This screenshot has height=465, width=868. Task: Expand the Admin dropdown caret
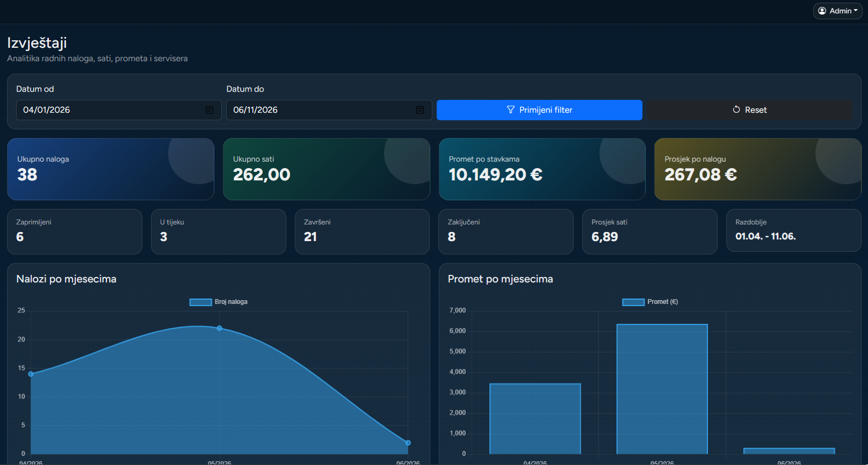click(856, 11)
